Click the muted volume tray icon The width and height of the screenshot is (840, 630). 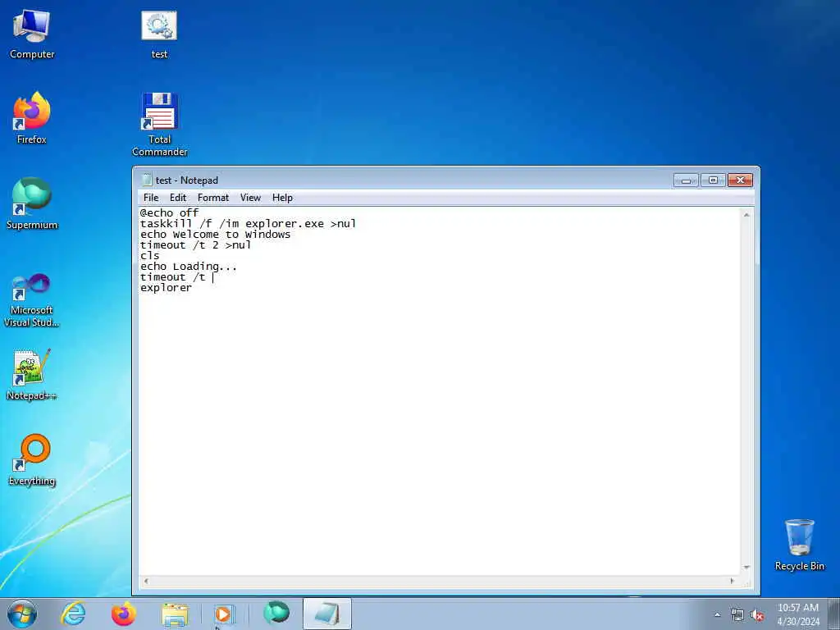(757, 615)
